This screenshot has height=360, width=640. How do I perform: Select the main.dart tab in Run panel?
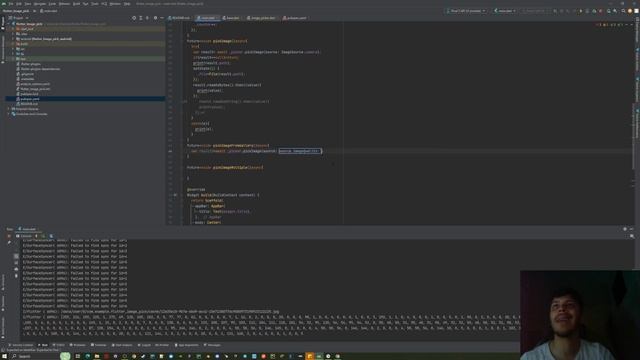[28, 229]
